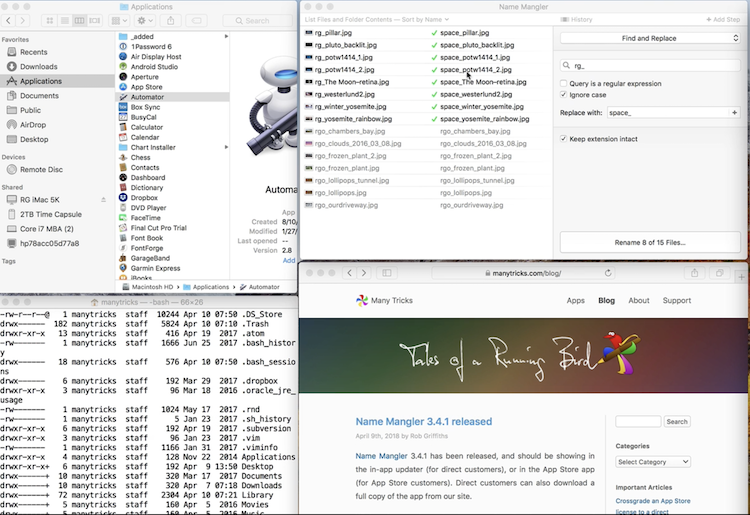The width and height of the screenshot is (750, 515).
Task: Select Applications in Finder sidebar
Action: coord(41,81)
